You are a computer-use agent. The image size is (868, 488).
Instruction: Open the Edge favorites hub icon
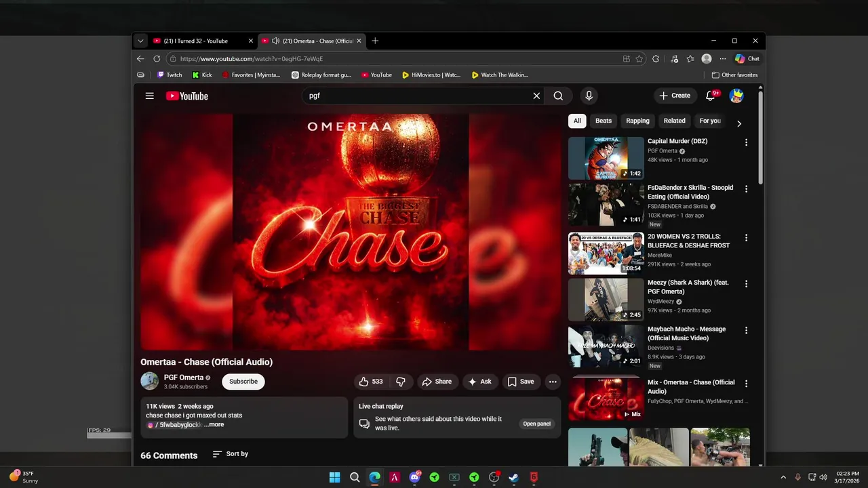click(690, 59)
